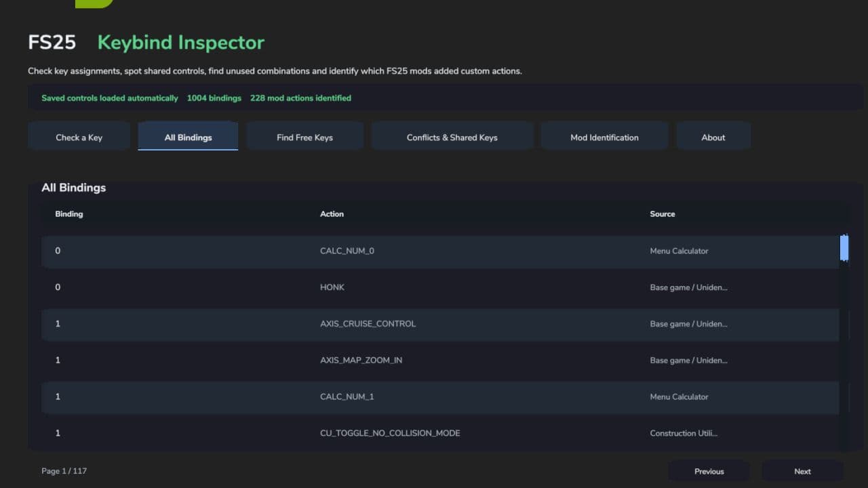Click source cell of AXIS_MAP_ZOOM_IN row
The height and width of the screenshot is (488, 868).
coord(688,361)
